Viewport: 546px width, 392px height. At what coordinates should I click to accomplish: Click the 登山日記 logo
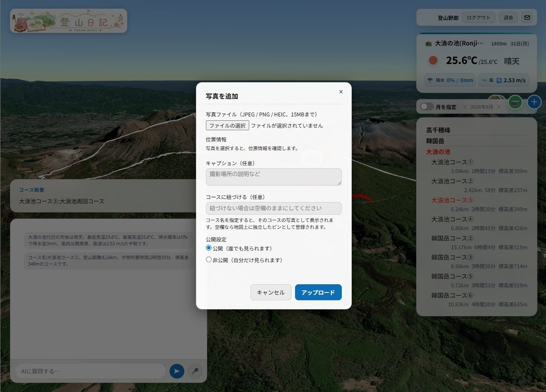69,21
